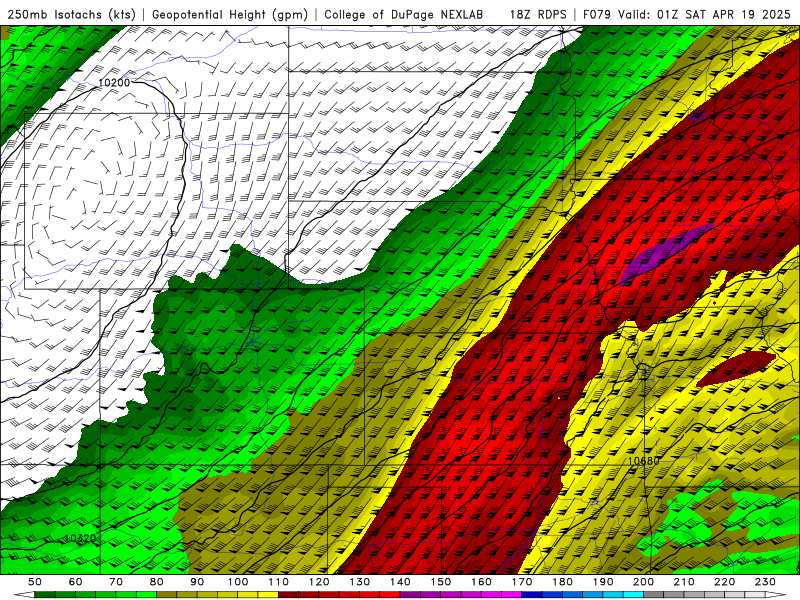
Task: Click the '18Z RDPS' model run label
Action: (x=538, y=14)
